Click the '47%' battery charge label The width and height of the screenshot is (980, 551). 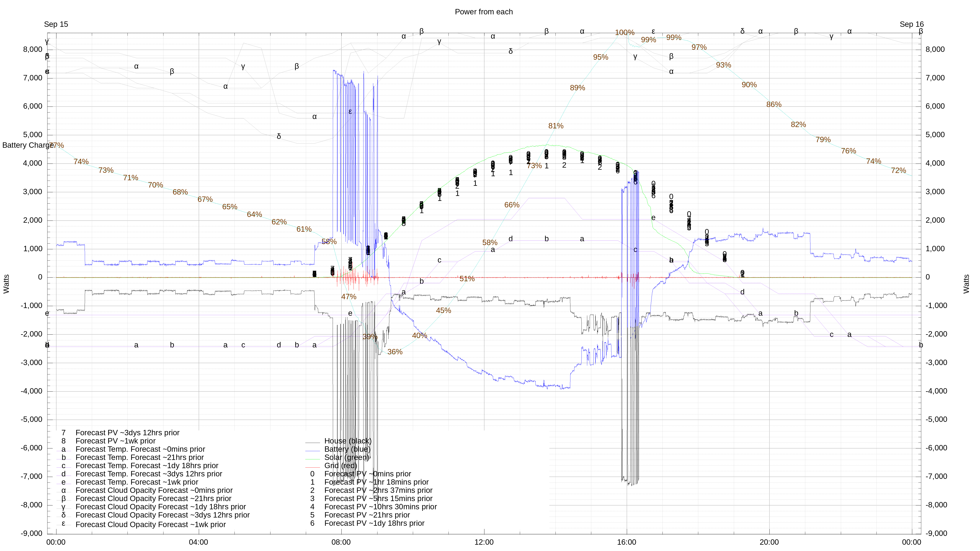(x=349, y=297)
